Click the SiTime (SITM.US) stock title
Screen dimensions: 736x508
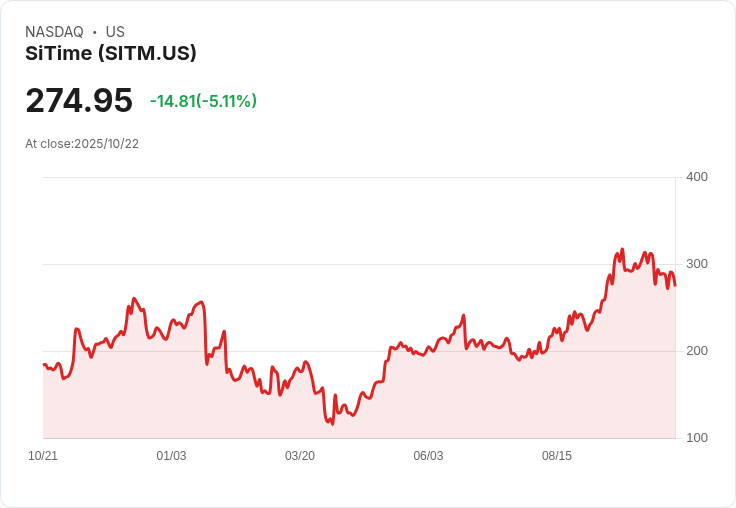(111, 53)
